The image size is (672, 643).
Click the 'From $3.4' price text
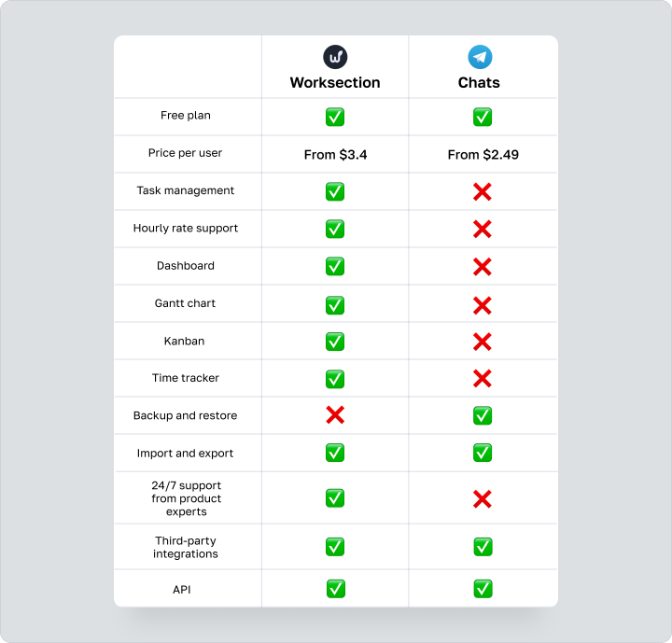pos(335,154)
